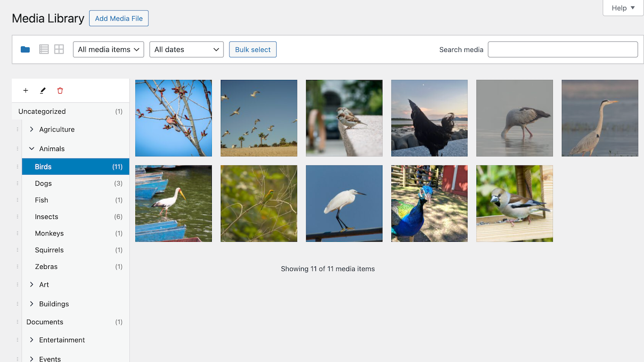Open the Help panel dropdown
Image resolution: width=644 pixels, height=362 pixels.
pyautogui.click(x=623, y=8)
